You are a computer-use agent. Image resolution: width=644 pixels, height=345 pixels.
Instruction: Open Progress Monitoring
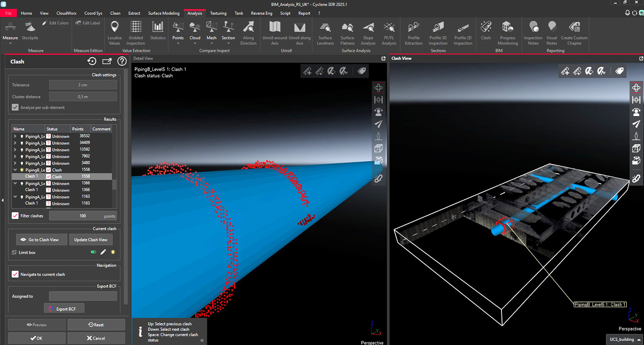(x=508, y=33)
